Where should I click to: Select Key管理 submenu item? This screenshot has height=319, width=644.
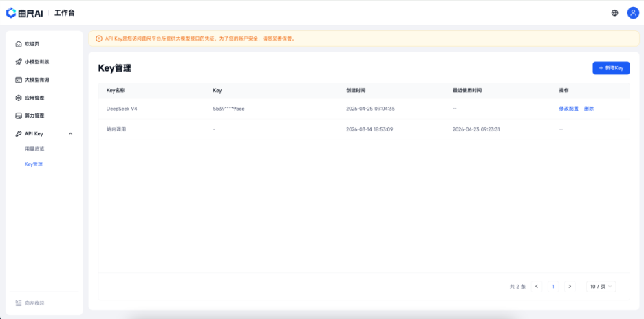pos(34,164)
